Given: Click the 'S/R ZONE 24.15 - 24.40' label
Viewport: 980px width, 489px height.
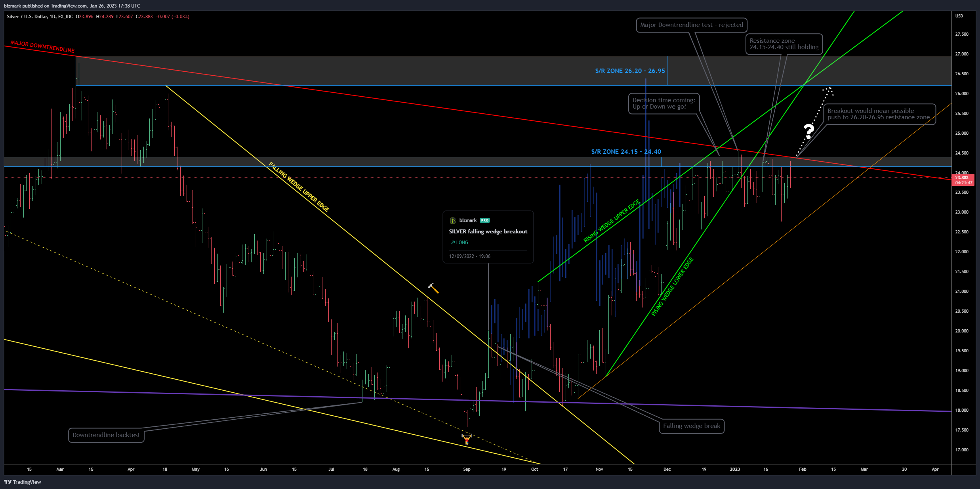Looking at the screenshot, I should click(x=626, y=152).
